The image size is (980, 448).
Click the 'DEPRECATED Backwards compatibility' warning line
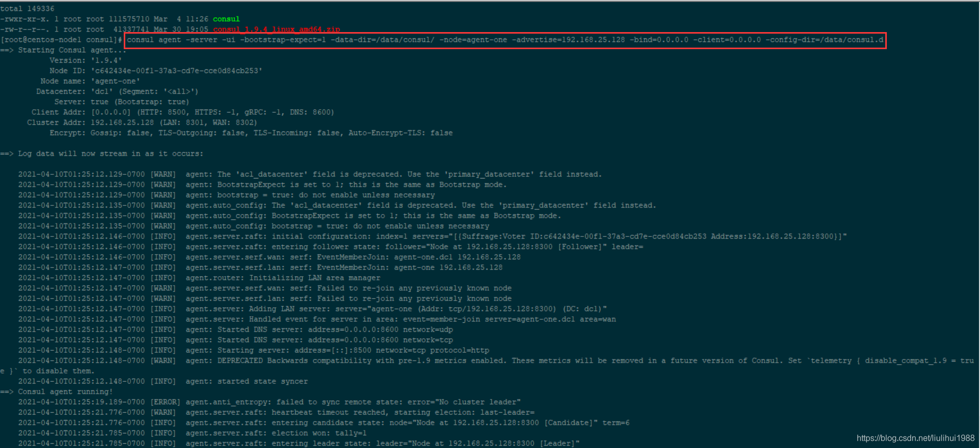(x=496, y=361)
